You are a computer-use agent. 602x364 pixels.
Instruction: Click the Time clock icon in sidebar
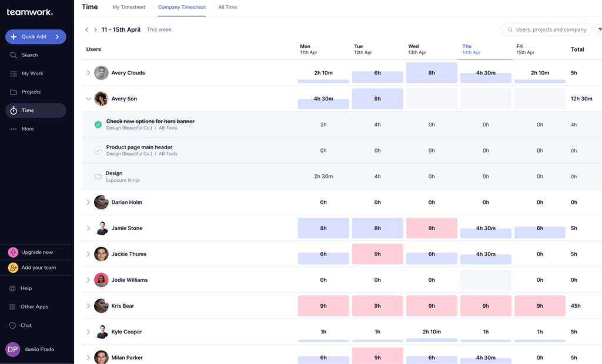coord(13,110)
